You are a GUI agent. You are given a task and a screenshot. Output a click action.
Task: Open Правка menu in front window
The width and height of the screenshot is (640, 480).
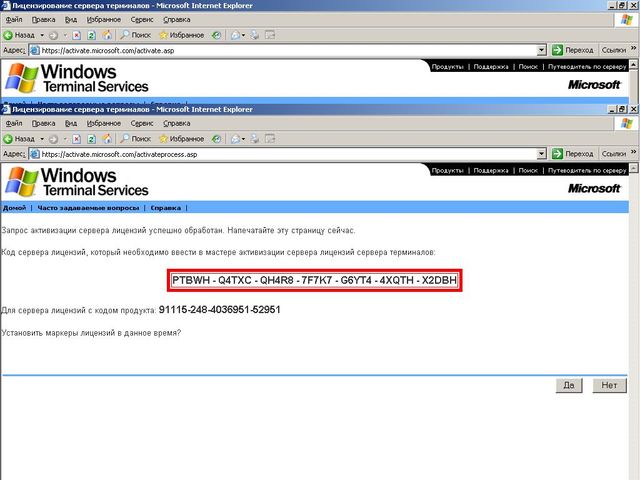(43, 123)
